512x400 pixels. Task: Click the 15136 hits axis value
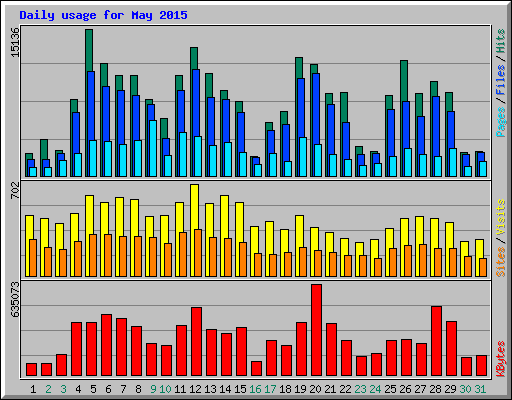pos(15,42)
